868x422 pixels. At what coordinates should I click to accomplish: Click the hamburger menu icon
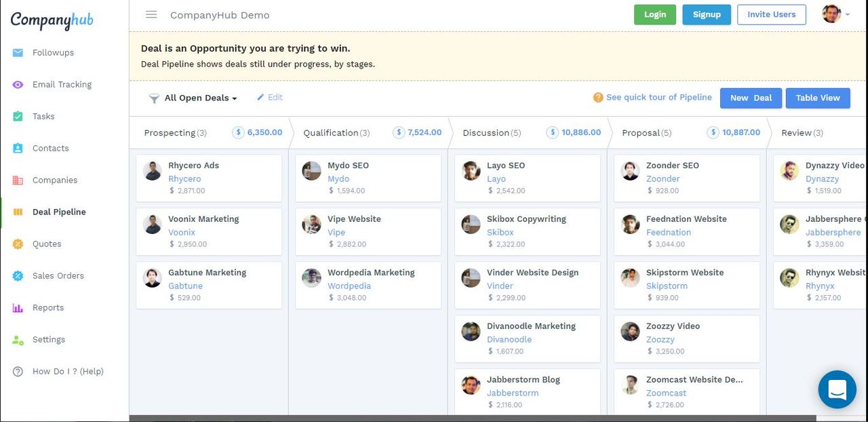click(151, 15)
